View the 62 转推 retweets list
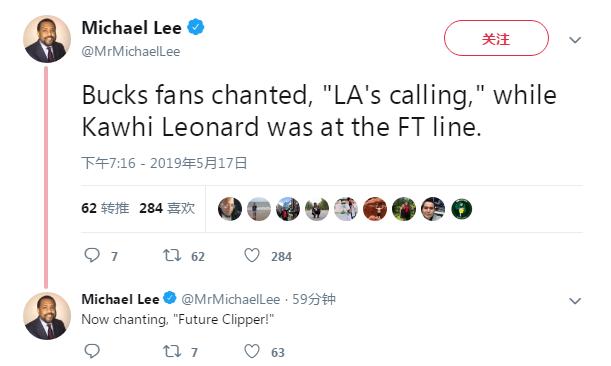Viewport: 611px width, 366px height. pyautogui.click(x=105, y=208)
